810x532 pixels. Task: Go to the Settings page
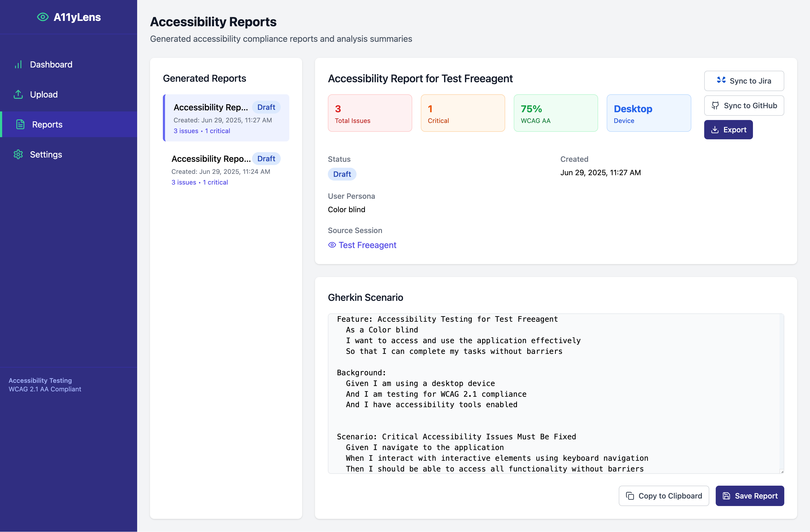(x=46, y=154)
